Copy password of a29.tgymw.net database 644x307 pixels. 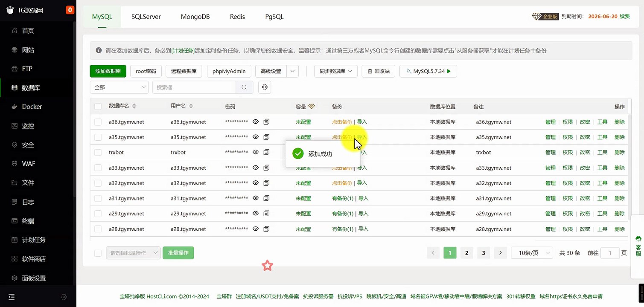tap(266, 214)
